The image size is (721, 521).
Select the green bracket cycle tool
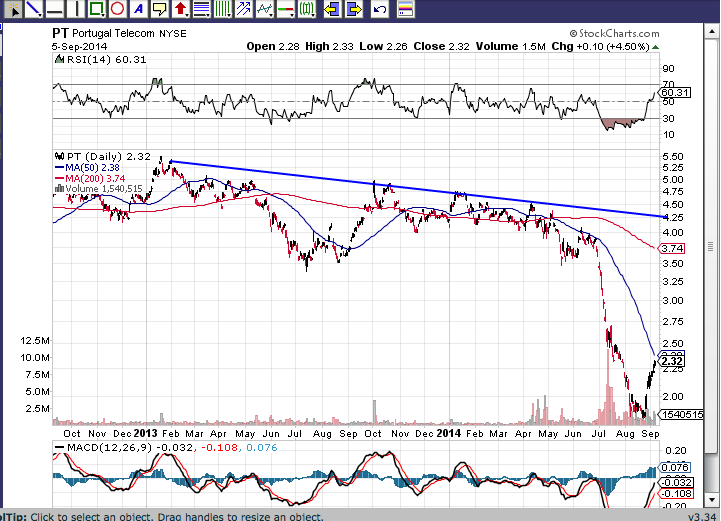coord(306,9)
